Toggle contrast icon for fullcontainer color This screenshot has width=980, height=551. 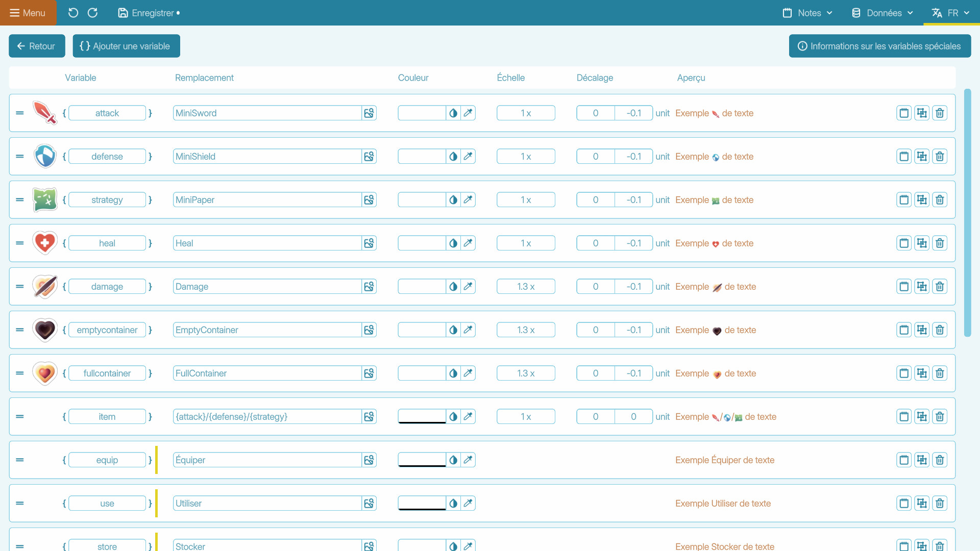453,373
